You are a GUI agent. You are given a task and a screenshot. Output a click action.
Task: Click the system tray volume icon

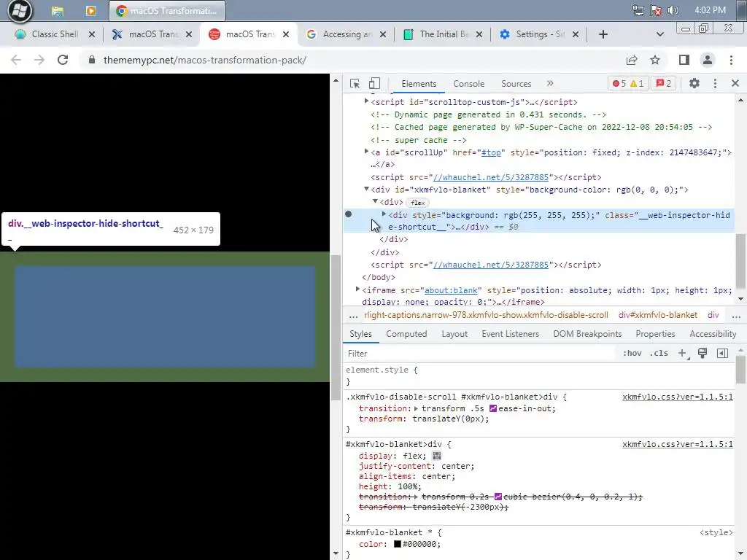pyautogui.click(x=673, y=10)
